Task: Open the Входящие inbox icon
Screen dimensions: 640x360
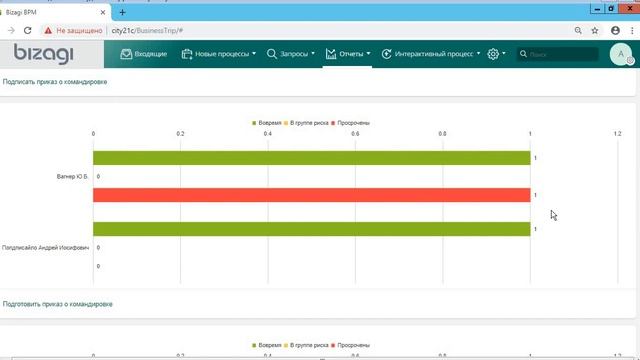Action: tap(126, 54)
